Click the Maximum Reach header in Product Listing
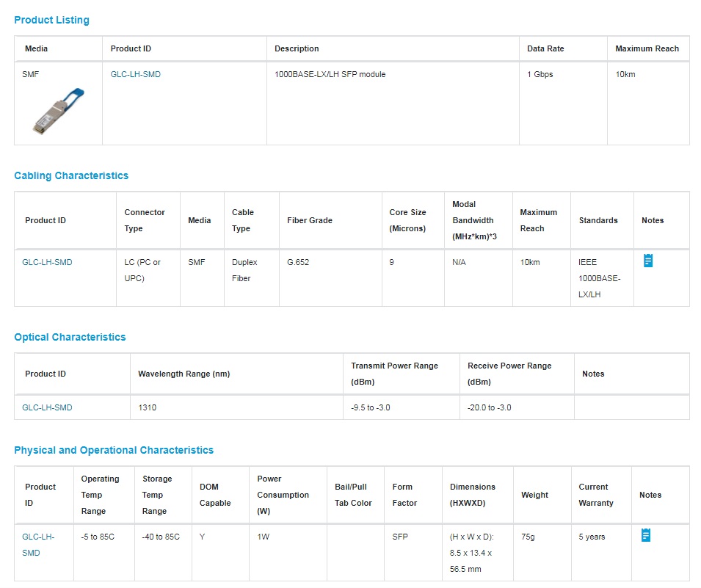This screenshot has width=701, height=588. [647, 48]
